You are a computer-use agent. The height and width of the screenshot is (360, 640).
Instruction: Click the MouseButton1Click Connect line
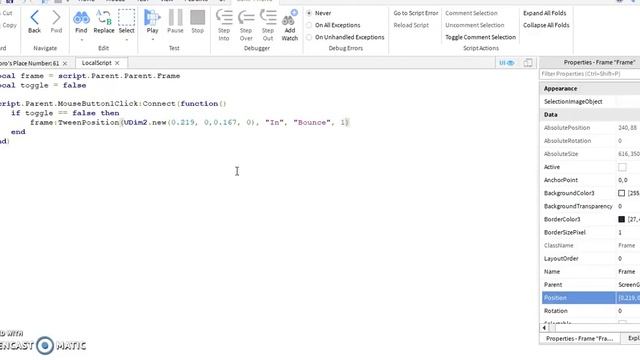113,104
